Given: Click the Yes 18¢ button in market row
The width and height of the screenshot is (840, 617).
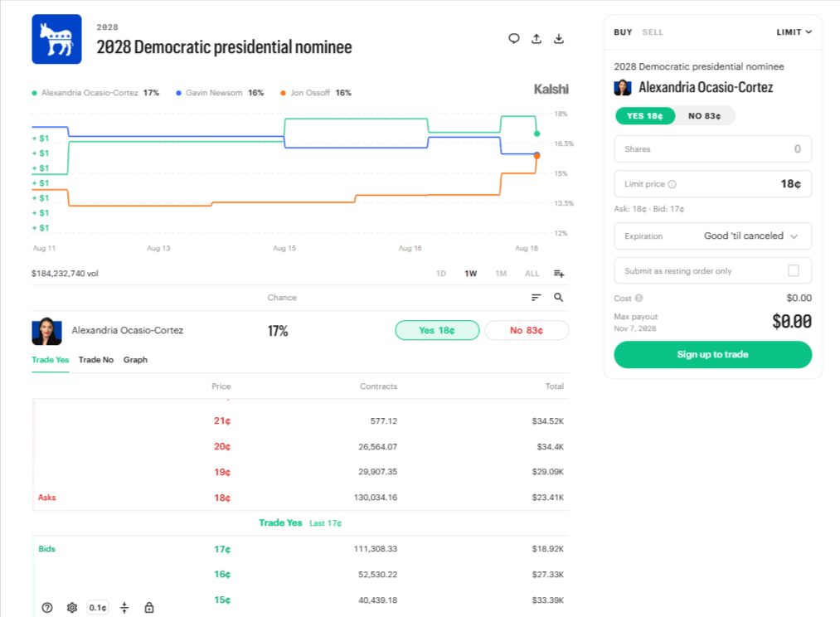Looking at the screenshot, I should (437, 330).
